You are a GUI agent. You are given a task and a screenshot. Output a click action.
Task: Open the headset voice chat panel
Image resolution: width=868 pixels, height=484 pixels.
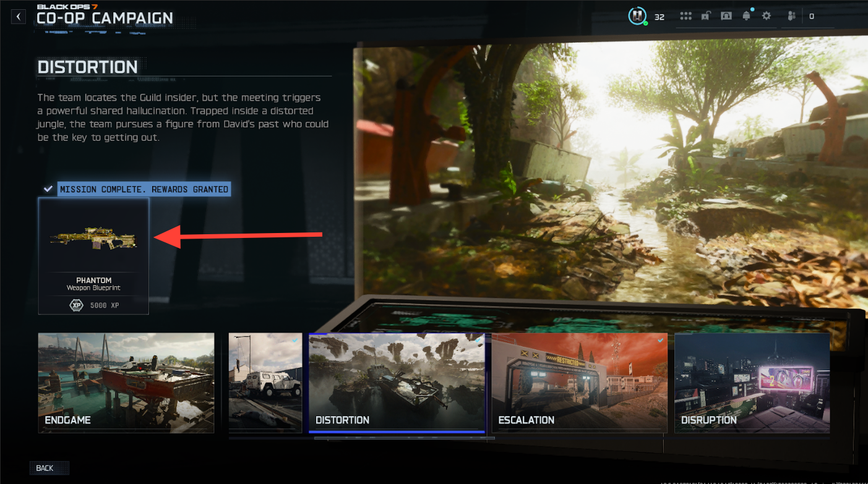tap(726, 16)
